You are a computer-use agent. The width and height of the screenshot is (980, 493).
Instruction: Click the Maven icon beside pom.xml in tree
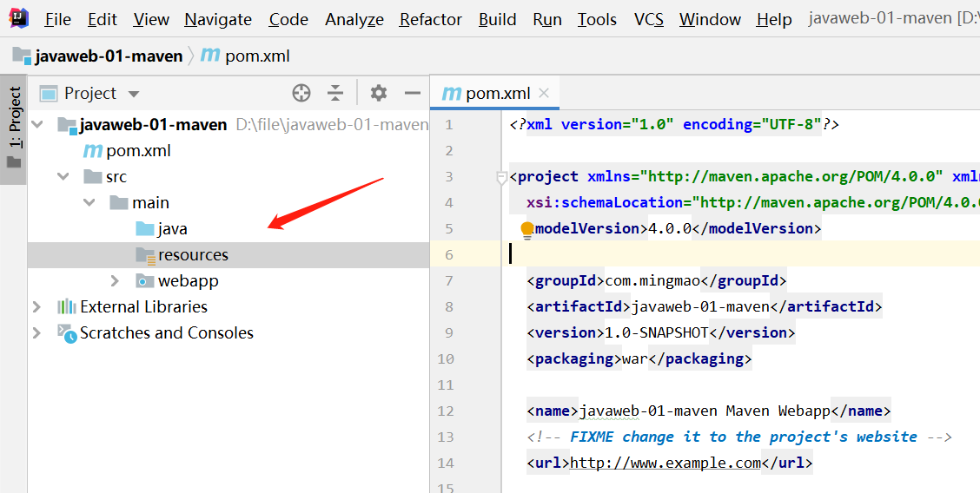pyautogui.click(x=92, y=151)
